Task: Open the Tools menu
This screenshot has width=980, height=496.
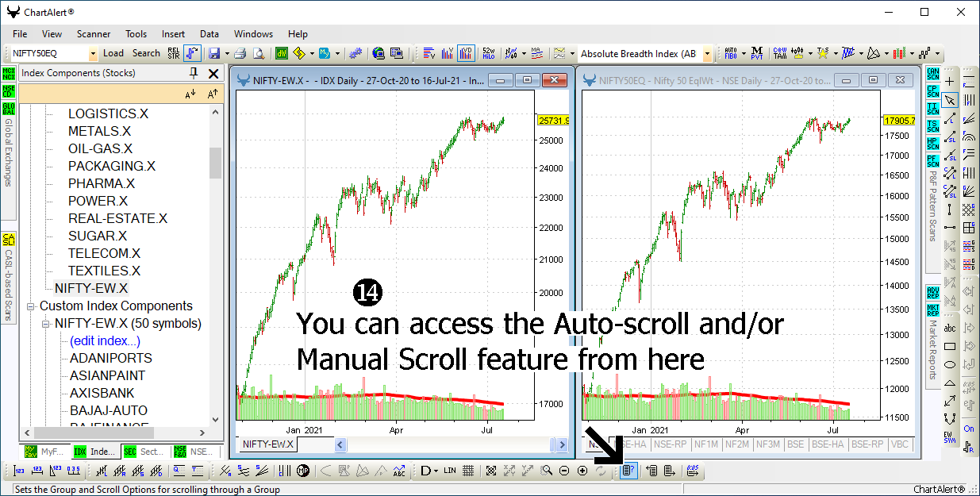Action: 136,34
